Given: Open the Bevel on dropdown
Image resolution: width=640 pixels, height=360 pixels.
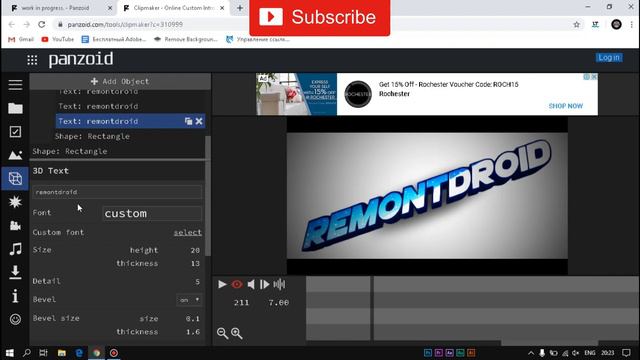Looking at the screenshot, I should (189, 300).
